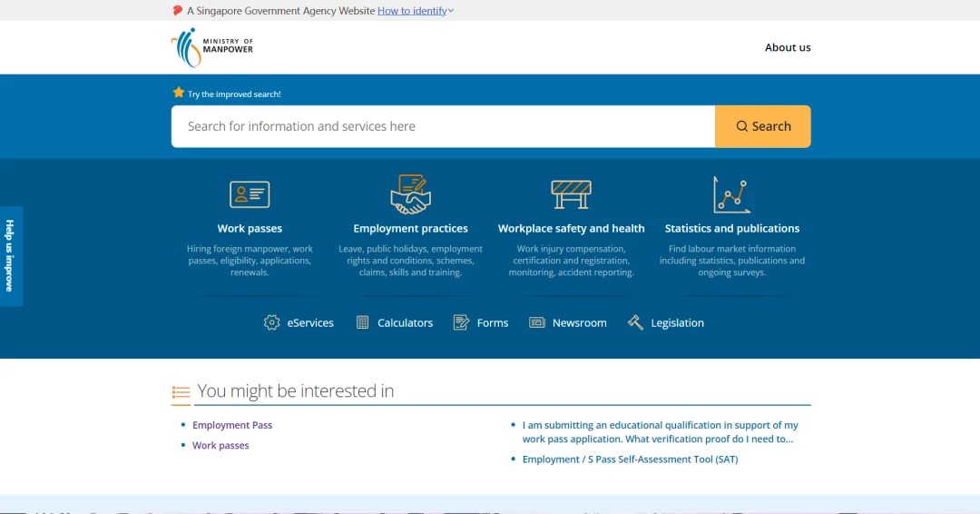980x514 pixels.
Task: Click the orange Search button
Action: click(x=763, y=126)
